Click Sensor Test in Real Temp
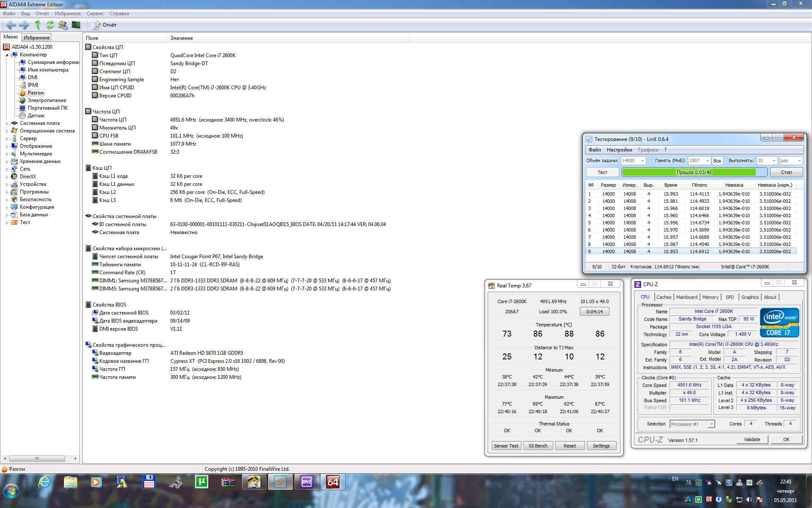812x508 pixels. click(506, 446)
